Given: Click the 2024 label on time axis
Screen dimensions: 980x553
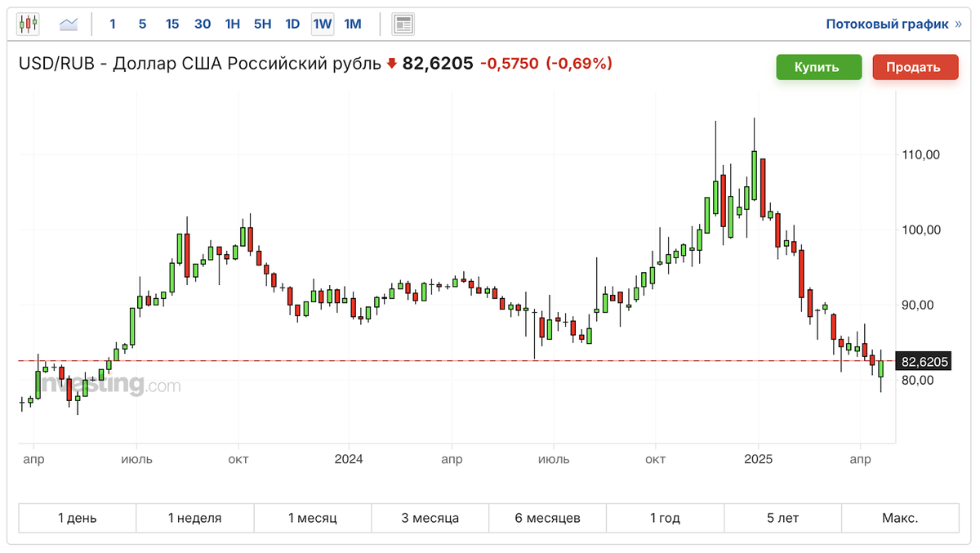Looking at the screenshot, I should [x=349, y=459].
